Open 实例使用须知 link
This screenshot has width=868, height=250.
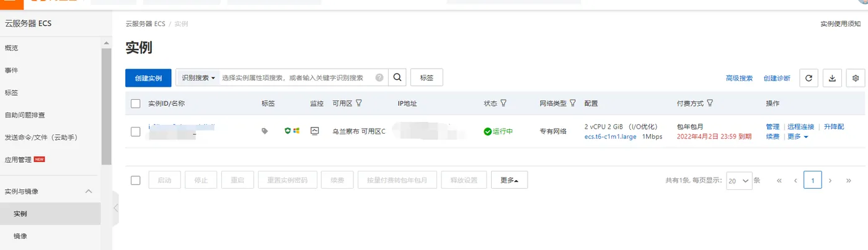[x=841, y=24]
